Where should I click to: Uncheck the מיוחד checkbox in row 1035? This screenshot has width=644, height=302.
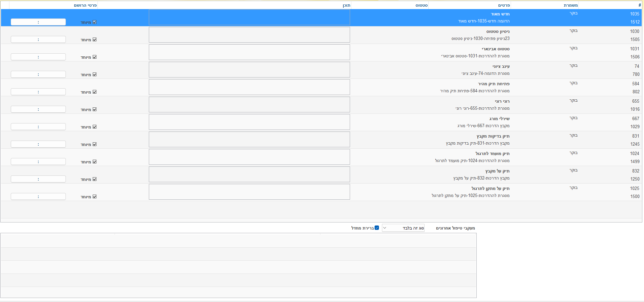coord(95,22)
